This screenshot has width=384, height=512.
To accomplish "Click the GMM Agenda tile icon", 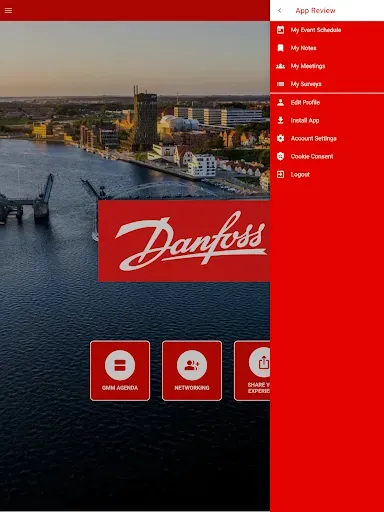I will (120, 365).
